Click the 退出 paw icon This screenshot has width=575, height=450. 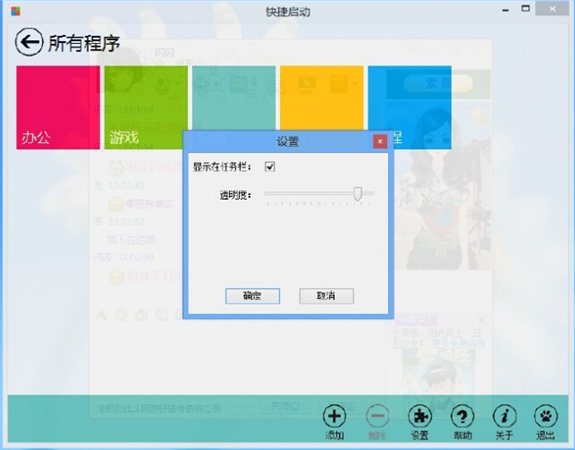[x=546, y=416]
